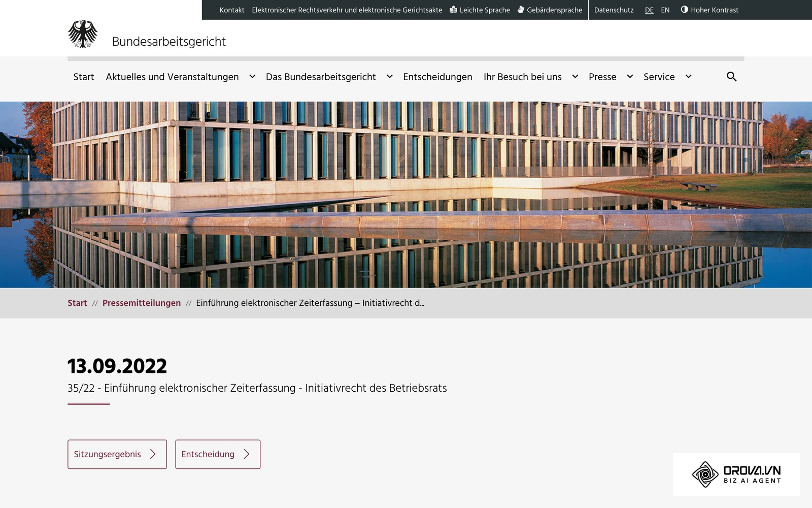Open the Datenschutz link
The height and width of the screenshot is (508, 812).
click(x=614, y=10)
